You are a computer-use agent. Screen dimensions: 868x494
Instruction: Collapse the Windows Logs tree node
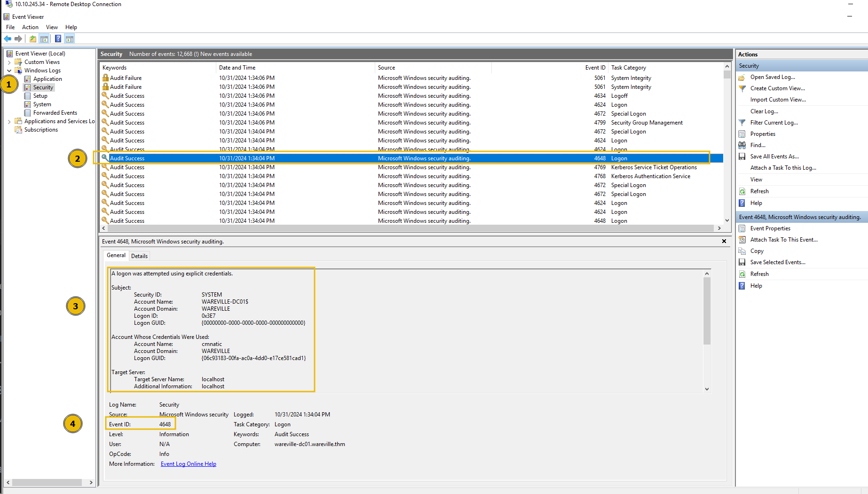(10, 70)
